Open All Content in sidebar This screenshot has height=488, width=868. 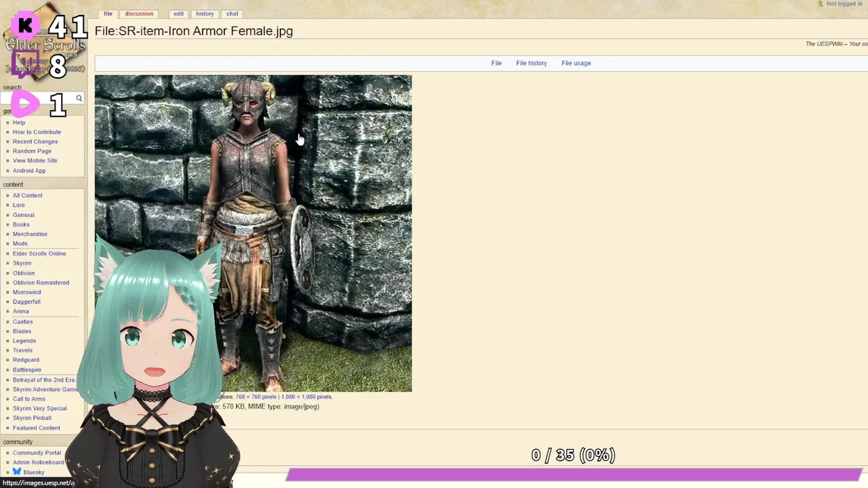click(27, 196)
